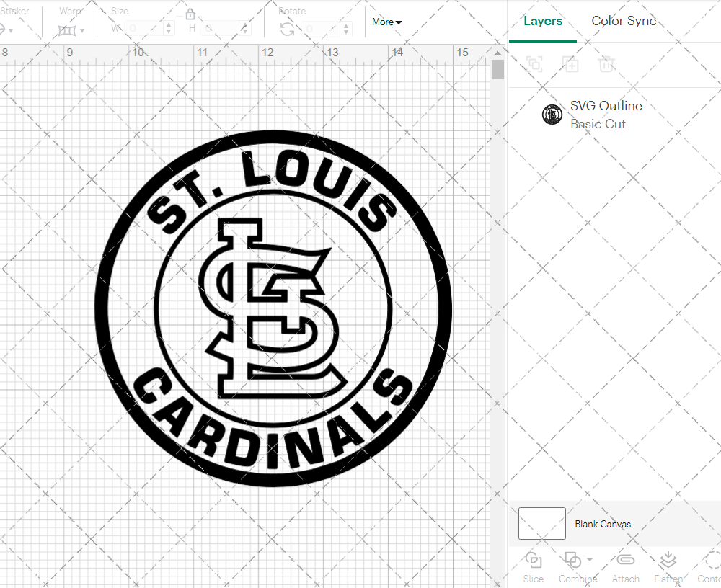Image resolution: width=721 pixels, height=588 pixels.
Task: Select the SVG Outline layer thumbnail
Action: click(x=552, y=115)
